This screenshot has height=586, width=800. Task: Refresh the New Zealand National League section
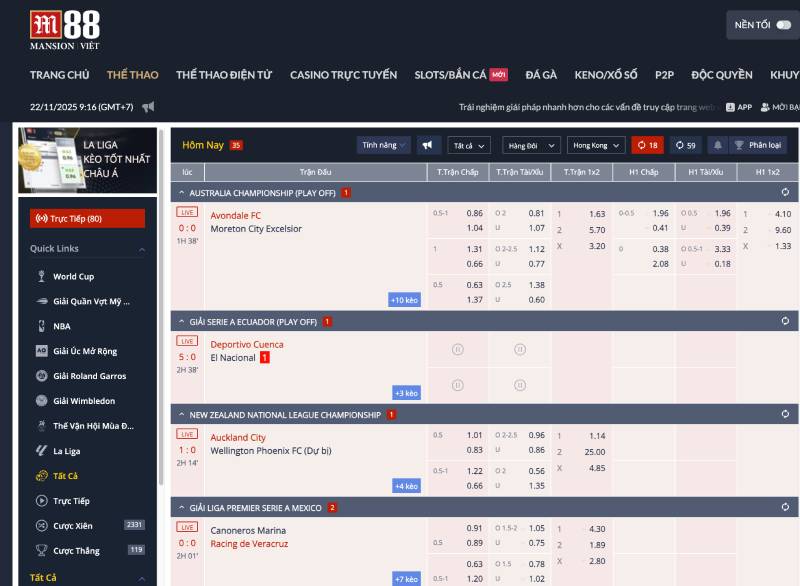coord(785,414)
